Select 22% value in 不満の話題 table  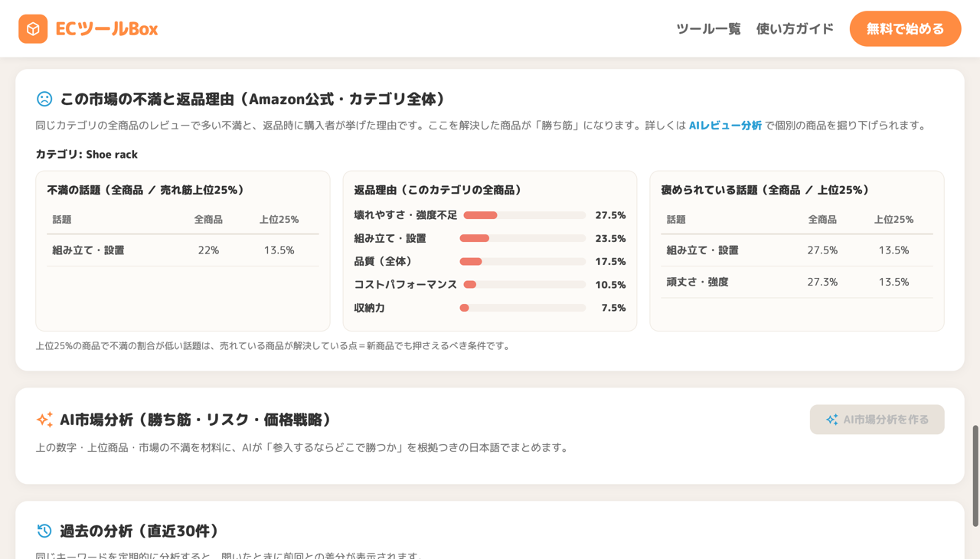tap(208, 250)
